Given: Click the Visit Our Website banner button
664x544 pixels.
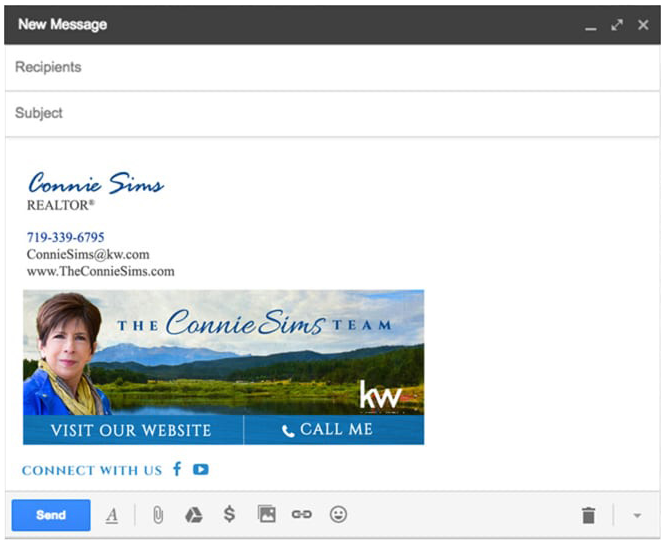Looking at the screenshot, I should pos(131,430).
